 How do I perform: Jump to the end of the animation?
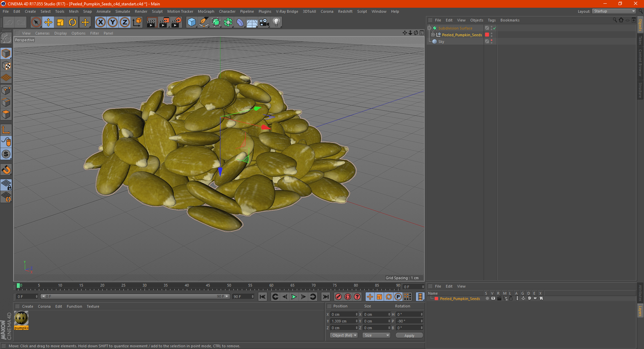point(325,297)
